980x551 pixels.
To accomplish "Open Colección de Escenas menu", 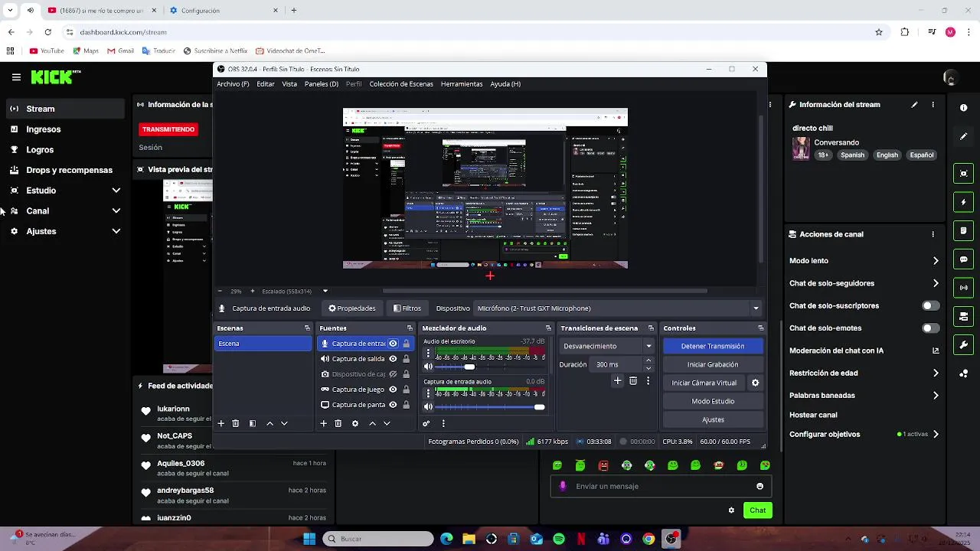I will pos(401,84).
